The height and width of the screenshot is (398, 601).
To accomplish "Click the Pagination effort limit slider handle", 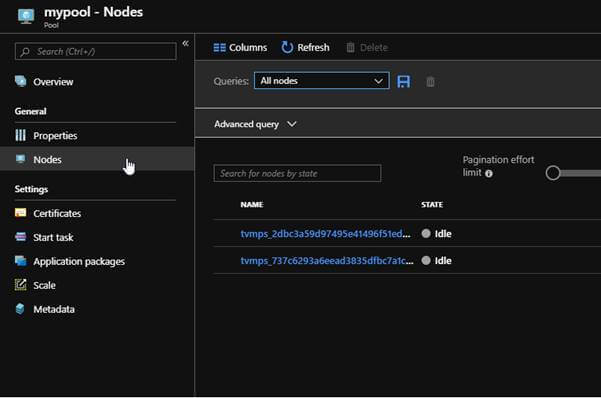I will point(553,173).
